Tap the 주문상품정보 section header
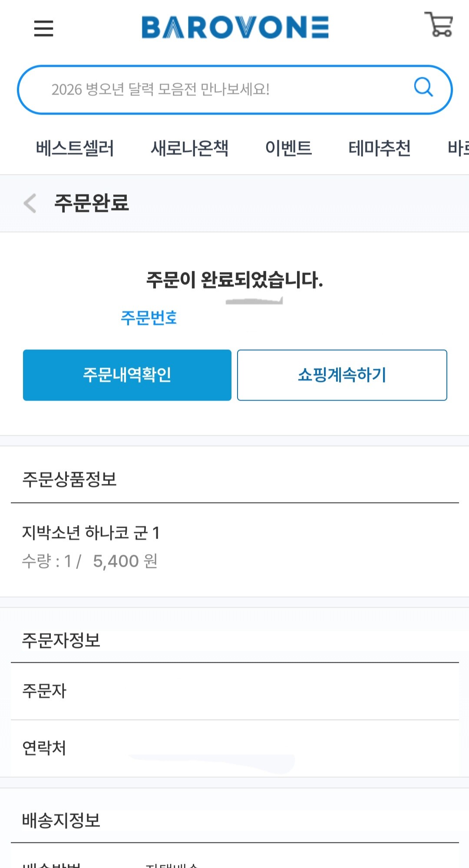The height and width of the screenshot is (868, 469). pyautogui.click(x=69, y=479)
